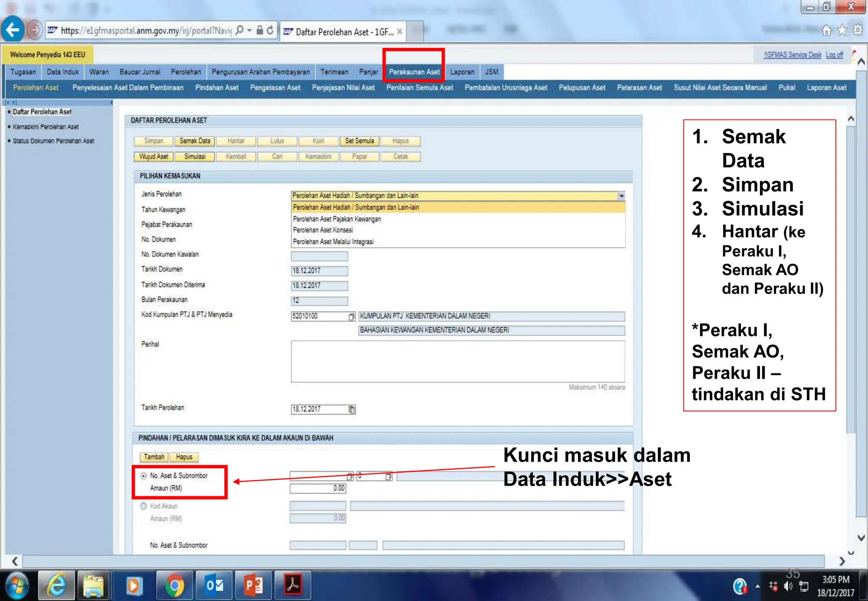Click the horizontal scrollbar right arrow
868x601 pixels.
(842, 561)
